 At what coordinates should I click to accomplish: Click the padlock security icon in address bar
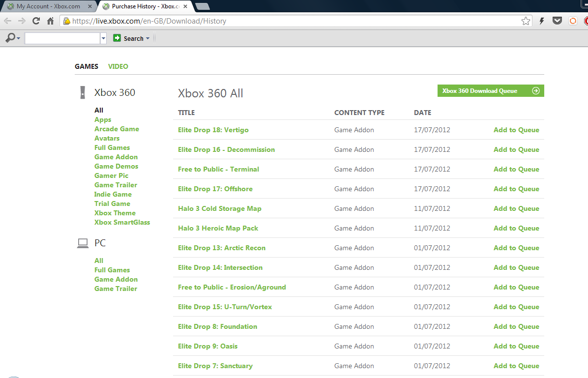point(66,21)
